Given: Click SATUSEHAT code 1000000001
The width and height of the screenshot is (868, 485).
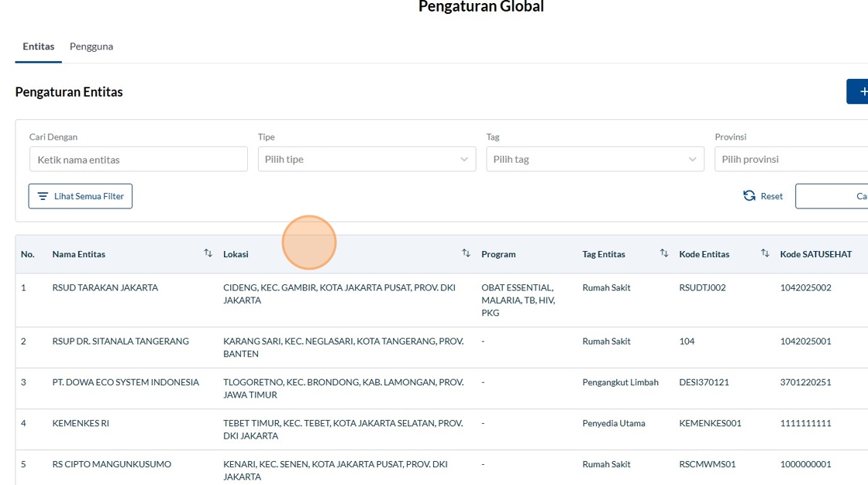Looking at the screenshot, I should pos(805,464).
